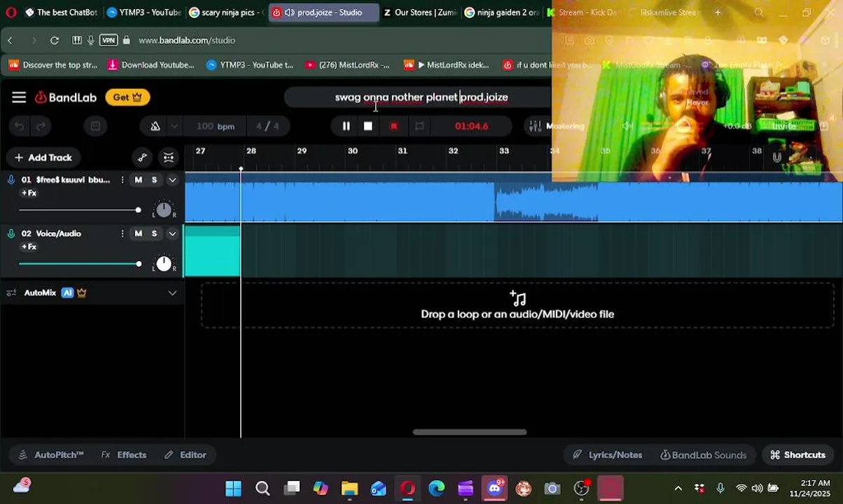Solo track 01 with the S button
This screenshot has width=843, height=504.
(x=154, y=180)
